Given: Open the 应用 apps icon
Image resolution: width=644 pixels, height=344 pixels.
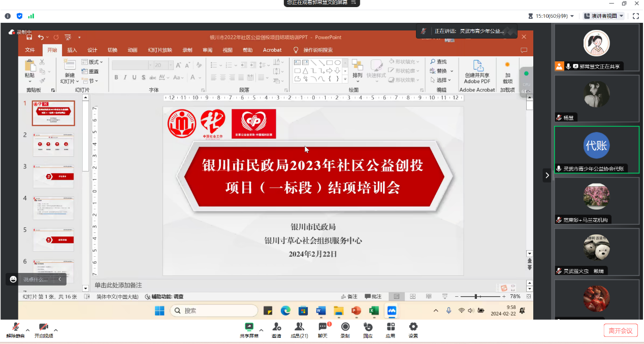Looking at the screenshot, I should pos(391,327).
